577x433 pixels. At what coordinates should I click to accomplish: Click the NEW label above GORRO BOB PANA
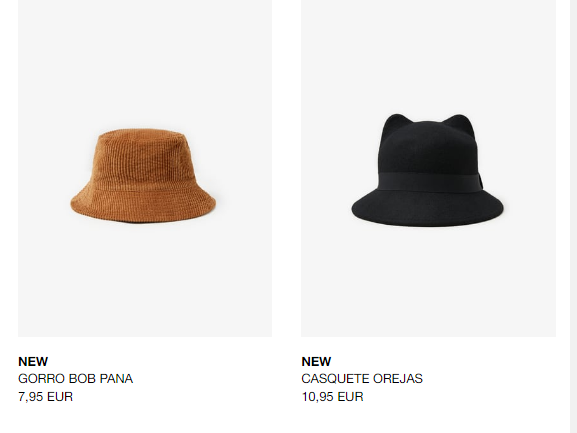coord(33,361)
